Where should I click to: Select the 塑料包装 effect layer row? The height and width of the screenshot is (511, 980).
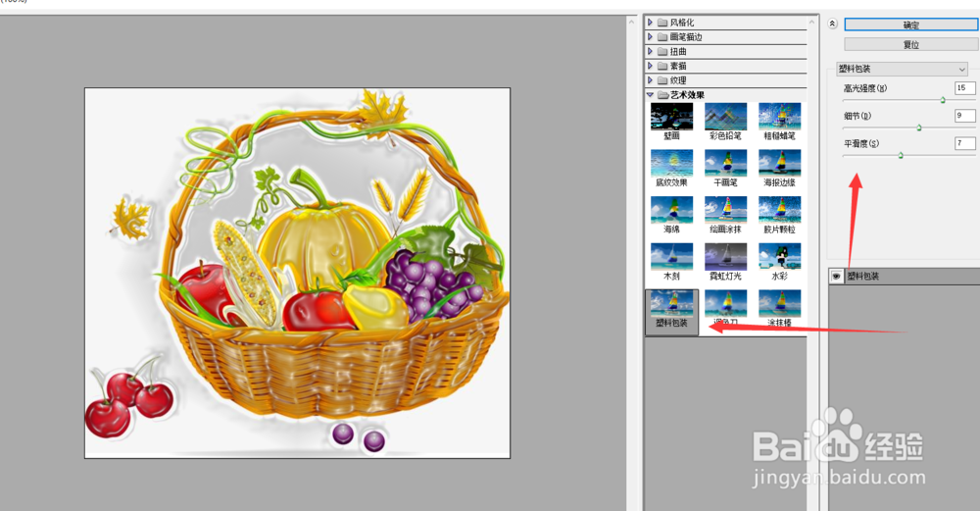coord(904,276)
